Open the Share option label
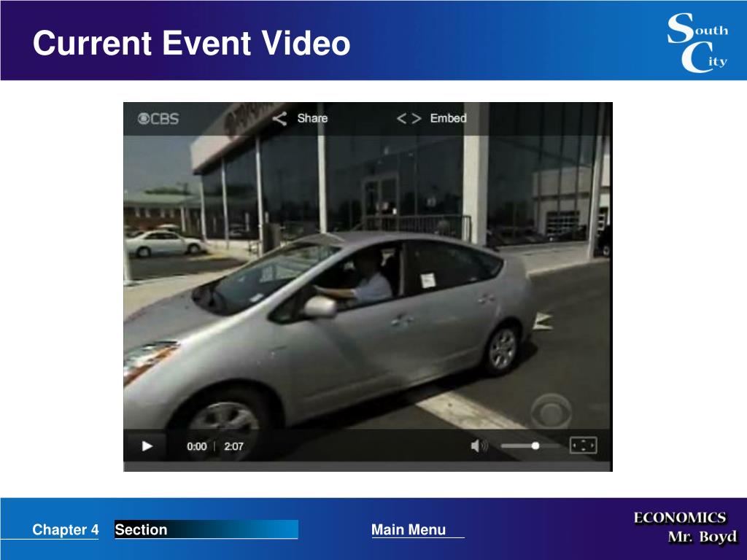 312,118
